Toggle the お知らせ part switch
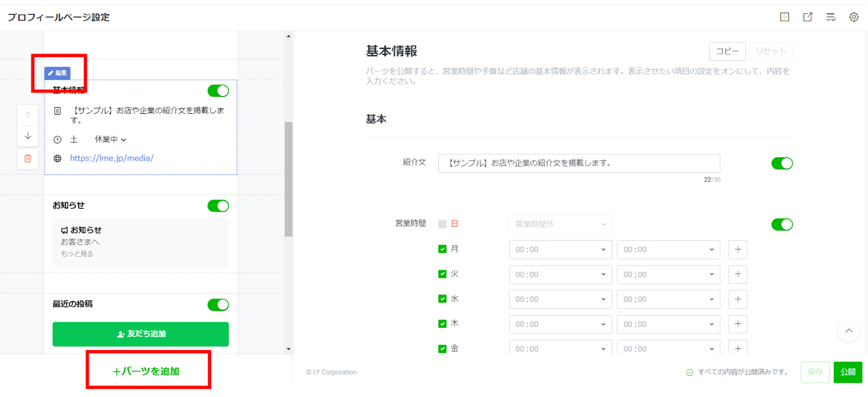Screen dimensions: 868x397 [218, 206]
